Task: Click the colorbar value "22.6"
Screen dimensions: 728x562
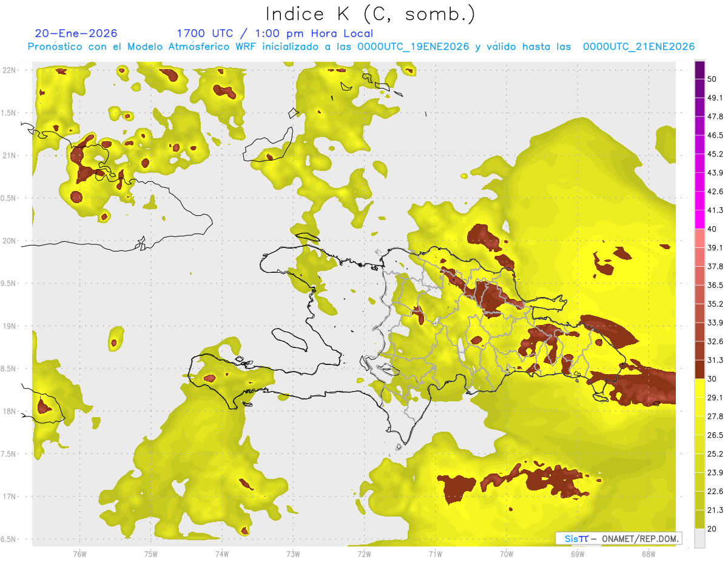Action: point(715,492)
